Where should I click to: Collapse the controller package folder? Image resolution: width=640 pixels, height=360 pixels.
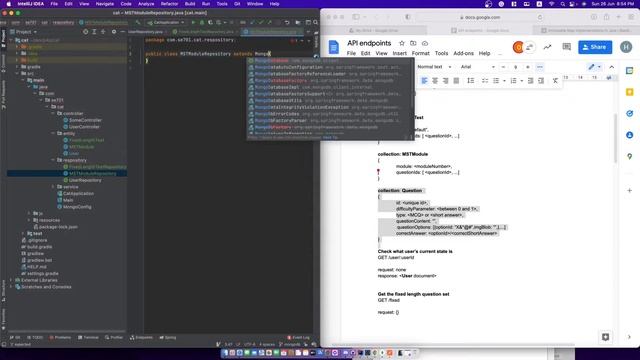click(53, 113)
